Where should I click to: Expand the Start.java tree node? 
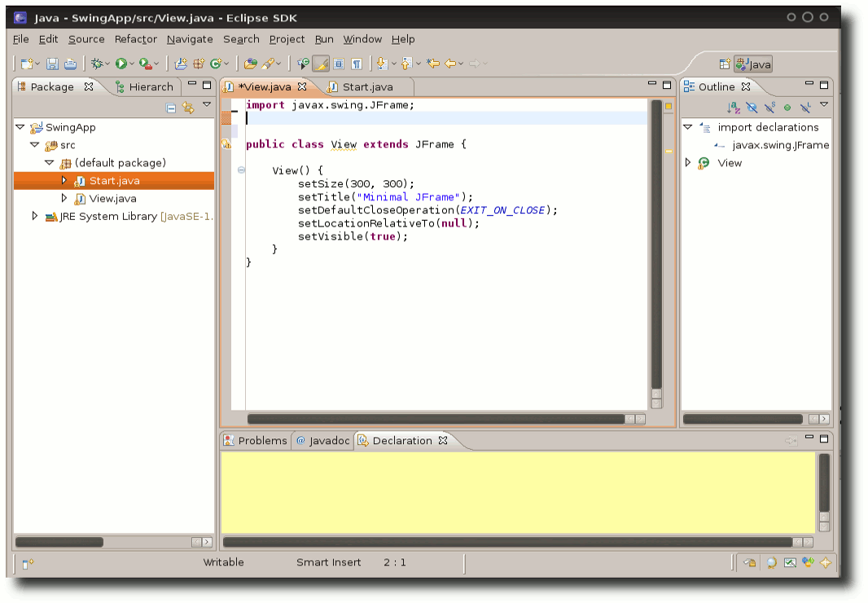(64, 180)
